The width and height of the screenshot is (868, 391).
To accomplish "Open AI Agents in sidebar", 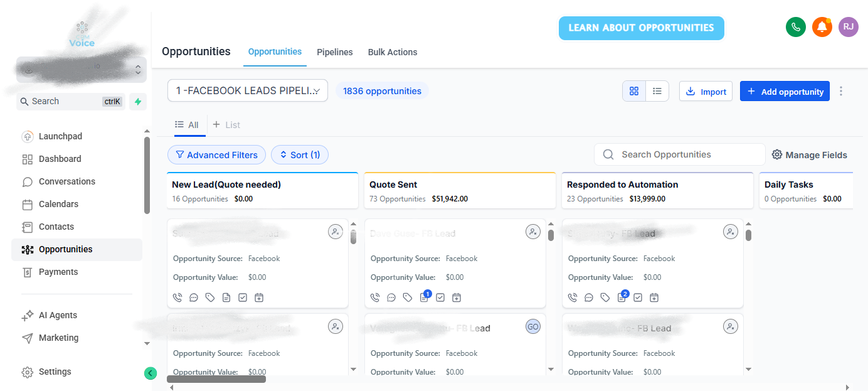I will point(77,315).
